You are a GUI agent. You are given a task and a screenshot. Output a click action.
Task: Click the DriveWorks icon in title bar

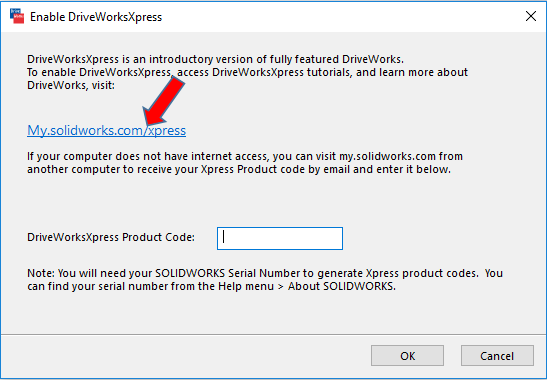click(17, 16)
